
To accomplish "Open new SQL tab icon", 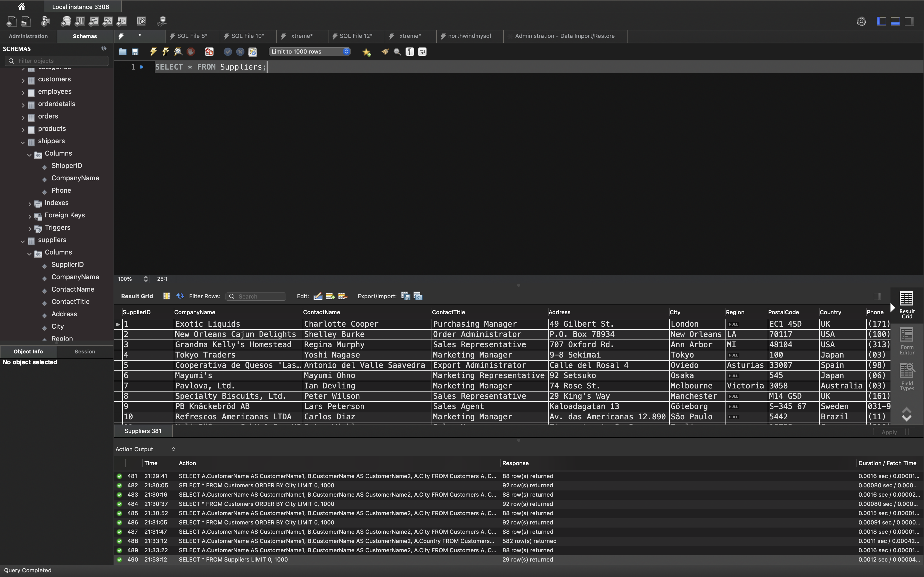I will pyautogui.click(x=11, y=21).
